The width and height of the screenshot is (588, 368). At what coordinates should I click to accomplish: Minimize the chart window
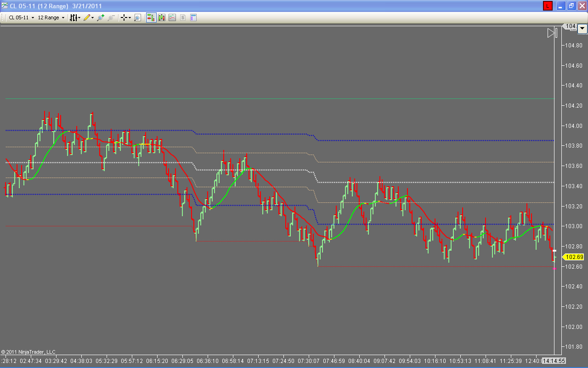(x=561, y=6)
